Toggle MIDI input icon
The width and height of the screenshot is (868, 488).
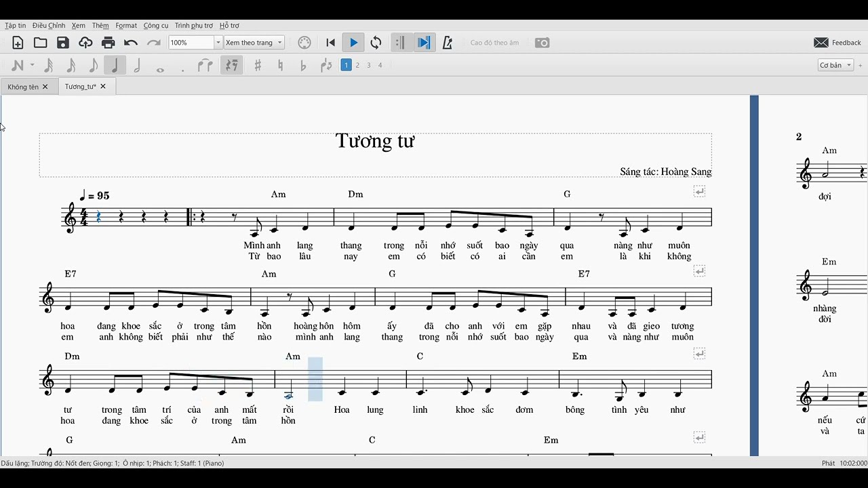click(304, 43)
